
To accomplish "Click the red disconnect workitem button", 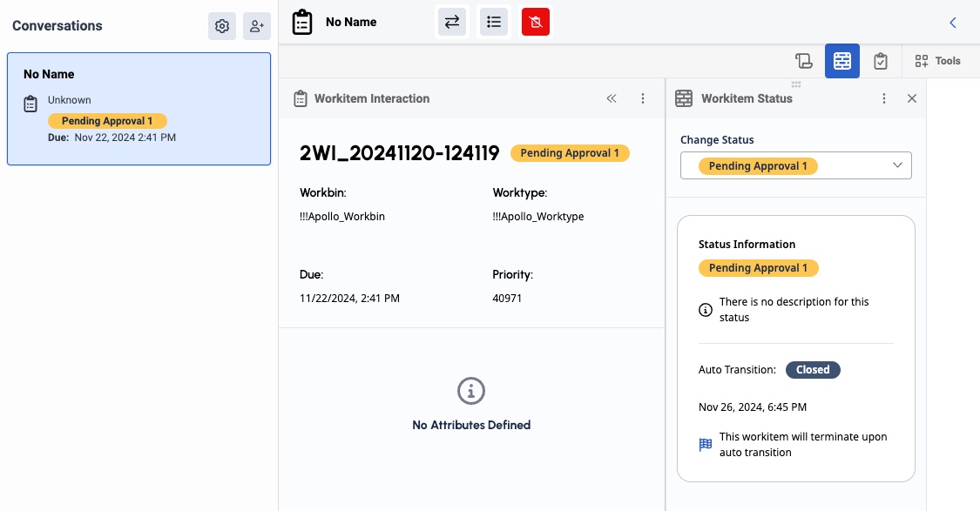I will pyautogui.click(x=536, y=22).
